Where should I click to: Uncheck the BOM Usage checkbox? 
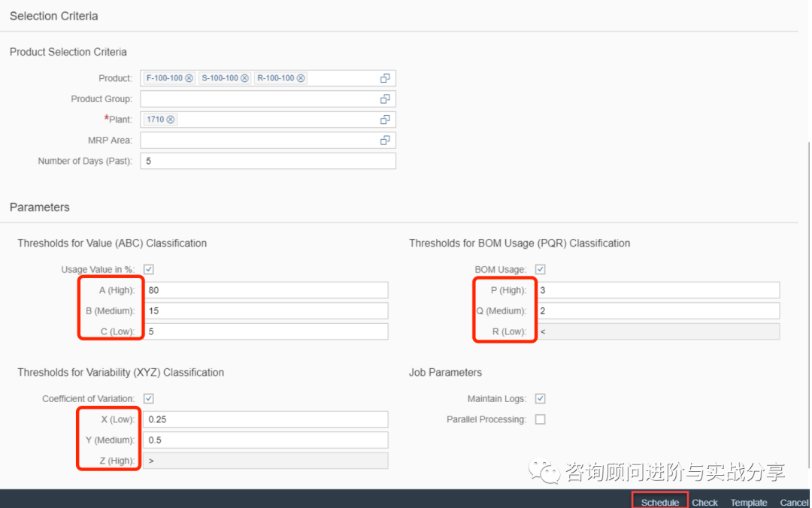pyautogui.click(x=539, y=269)
